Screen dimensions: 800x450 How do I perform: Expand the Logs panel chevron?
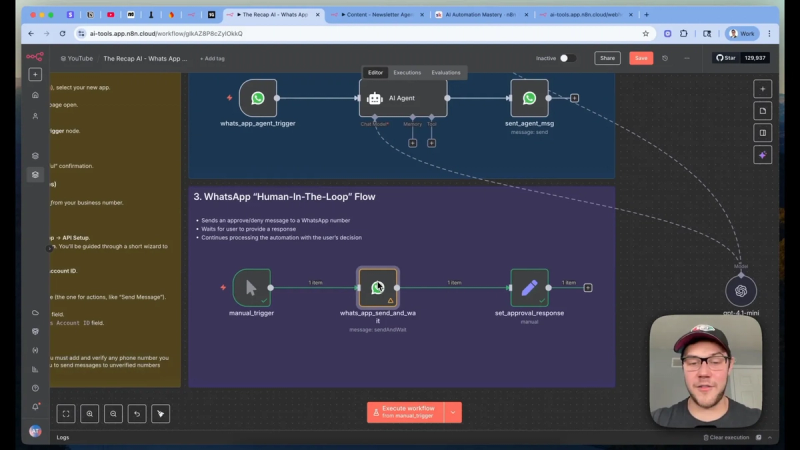pos(770,437)
